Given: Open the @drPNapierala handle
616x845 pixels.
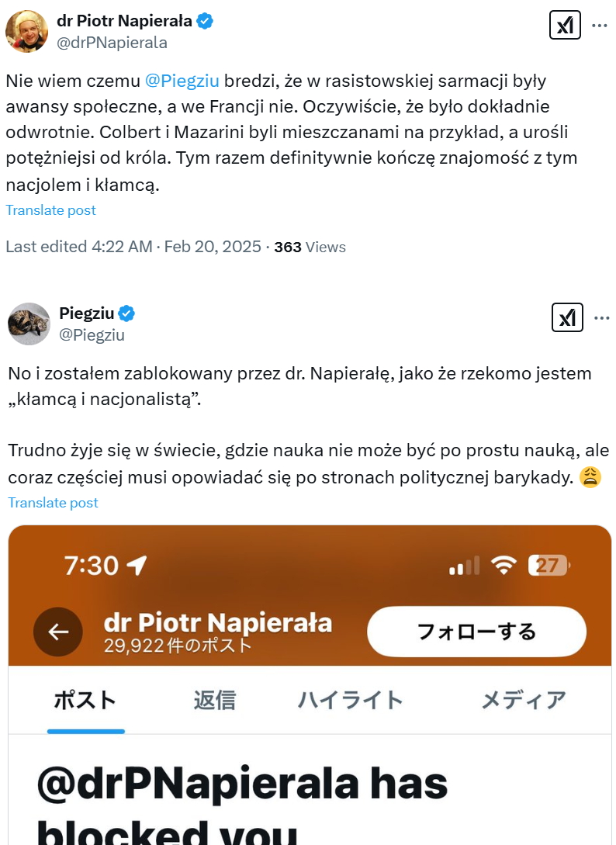Looking at the screenshot, I should (x=112, y=43).
